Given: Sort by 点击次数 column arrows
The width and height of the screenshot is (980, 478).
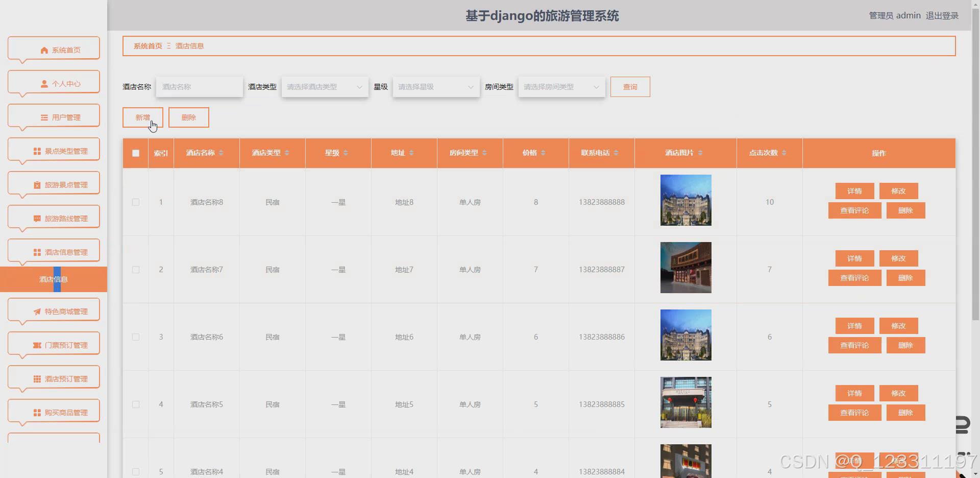Looking at the screenshot, I should (x=784, y=153).
